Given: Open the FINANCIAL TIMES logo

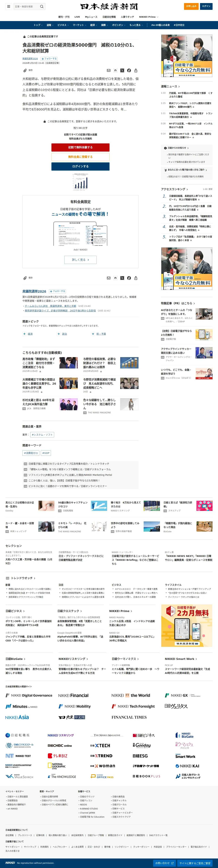Looking at the screenshot, I should tap(129, 717).
